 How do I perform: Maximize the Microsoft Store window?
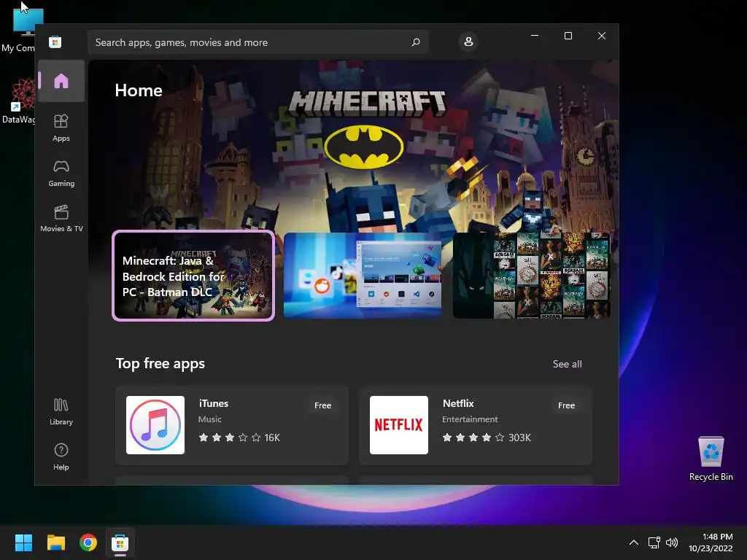coord(568,36)
